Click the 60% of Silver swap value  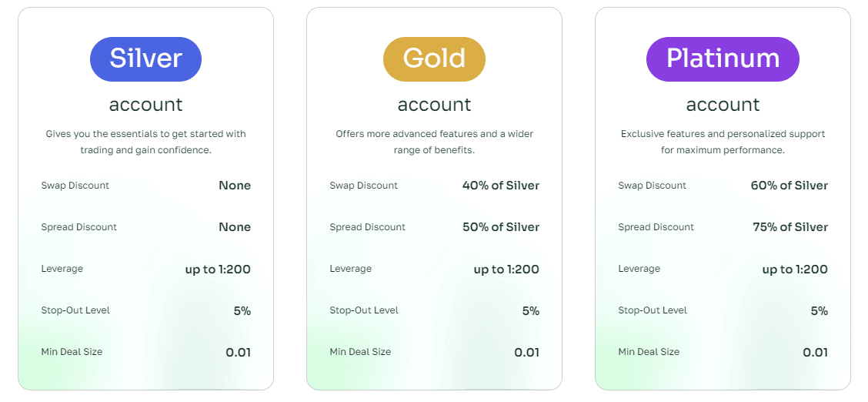point(789,186)
